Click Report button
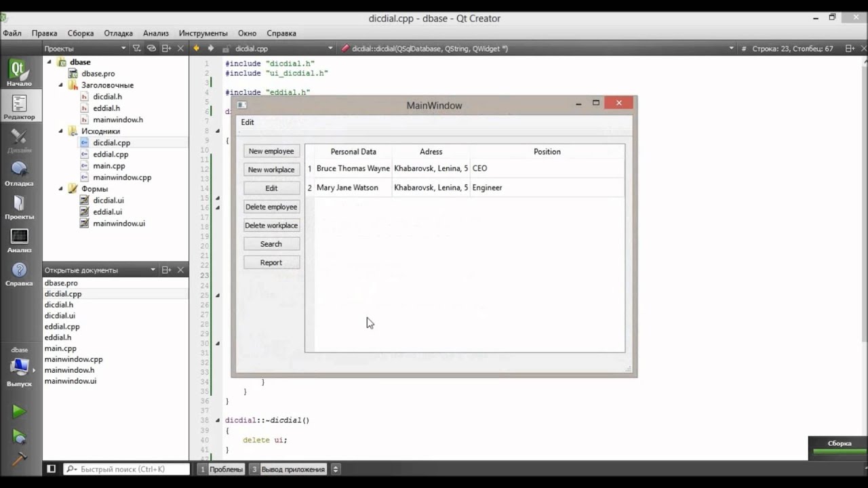This screenshot has height=488, width=868. click(x=271, y=262)
